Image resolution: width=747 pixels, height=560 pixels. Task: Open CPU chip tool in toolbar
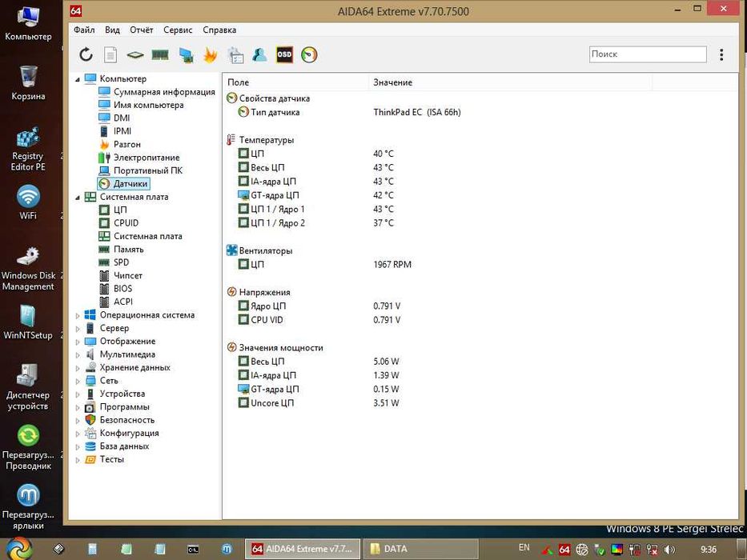point(135,55)
